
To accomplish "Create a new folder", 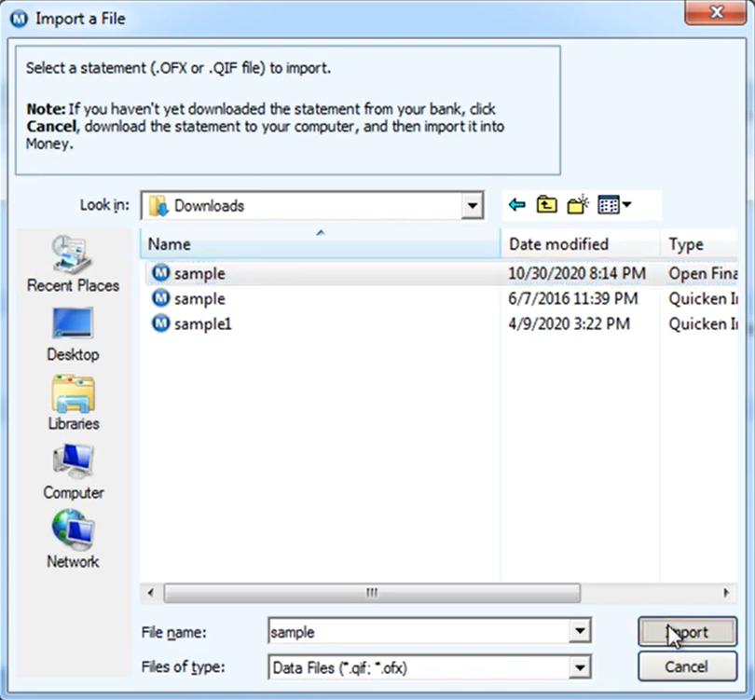I will pos(578,205).
